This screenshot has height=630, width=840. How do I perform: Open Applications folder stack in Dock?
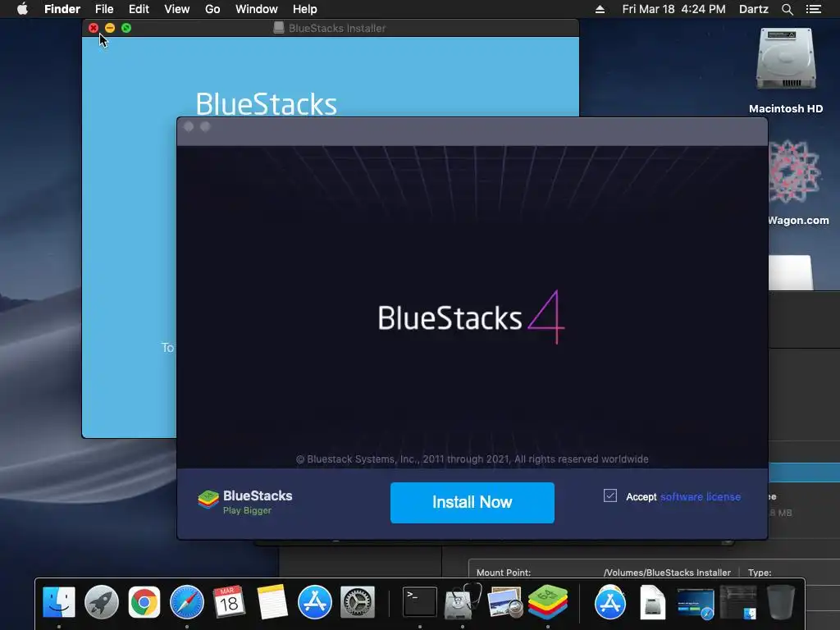tap(610, 602)
